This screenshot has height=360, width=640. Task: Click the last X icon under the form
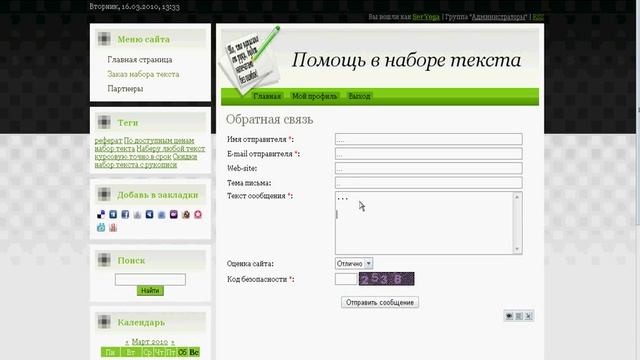click(x=529, y=316)
